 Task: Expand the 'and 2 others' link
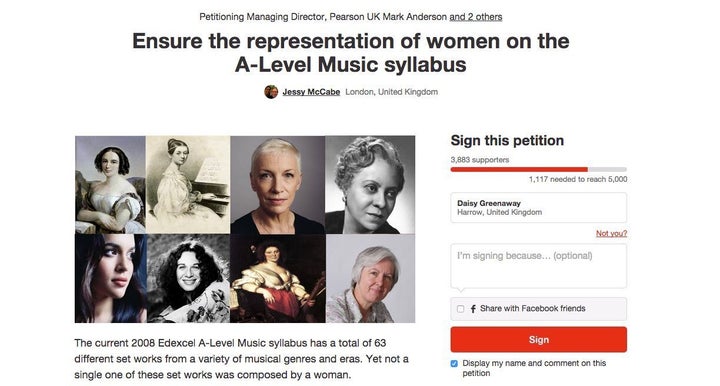click(476, 17)
